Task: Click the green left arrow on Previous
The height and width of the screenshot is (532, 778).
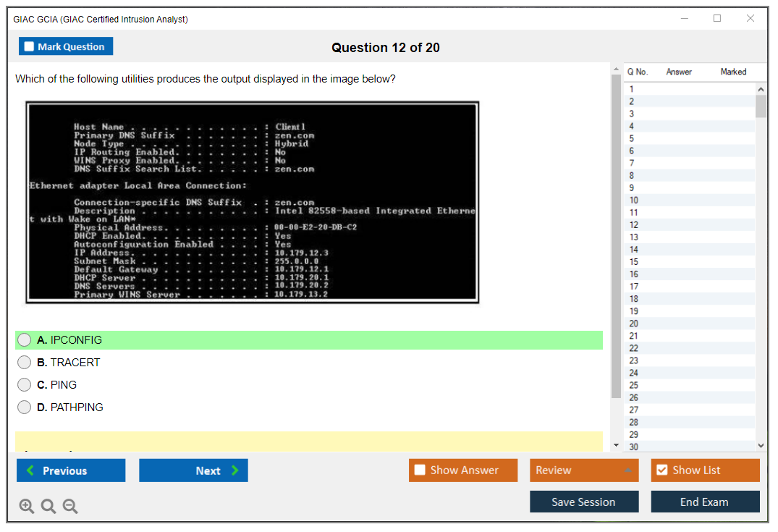Action: coord(30,470)
